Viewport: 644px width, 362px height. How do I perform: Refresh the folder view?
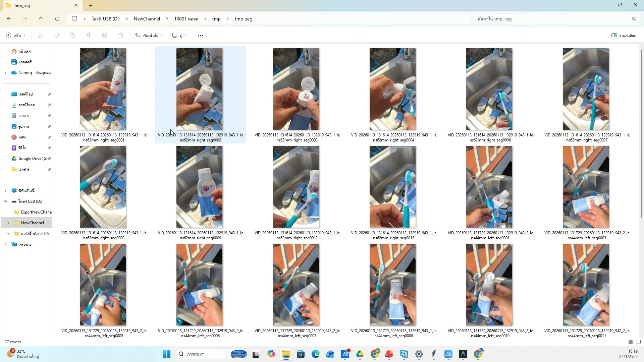(x=57, y=19)
